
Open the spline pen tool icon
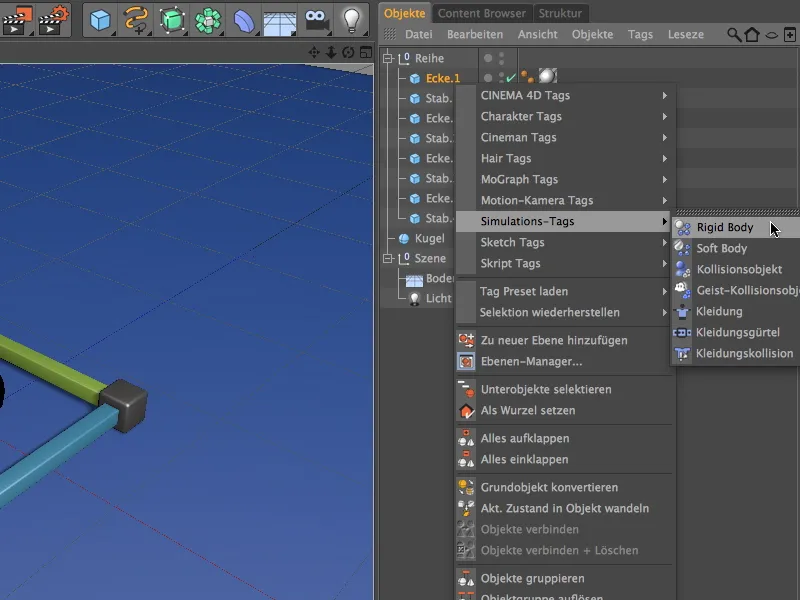coord(136,20)
